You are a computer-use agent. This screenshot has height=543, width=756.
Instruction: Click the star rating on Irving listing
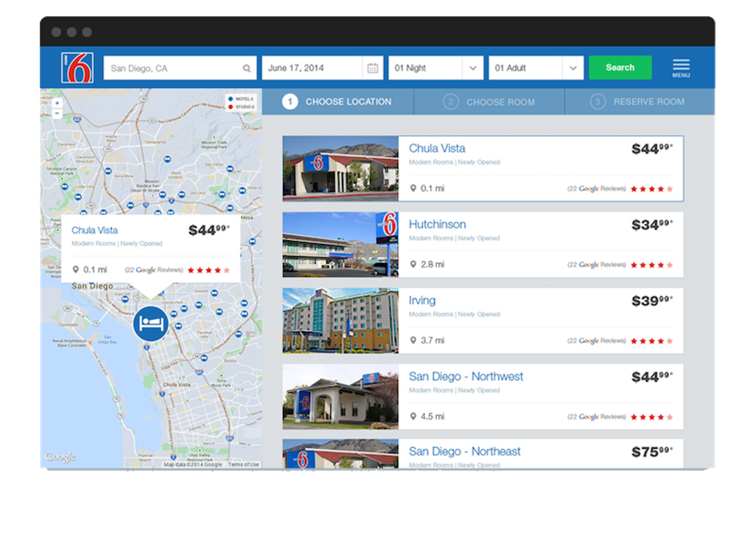[651, 341]
